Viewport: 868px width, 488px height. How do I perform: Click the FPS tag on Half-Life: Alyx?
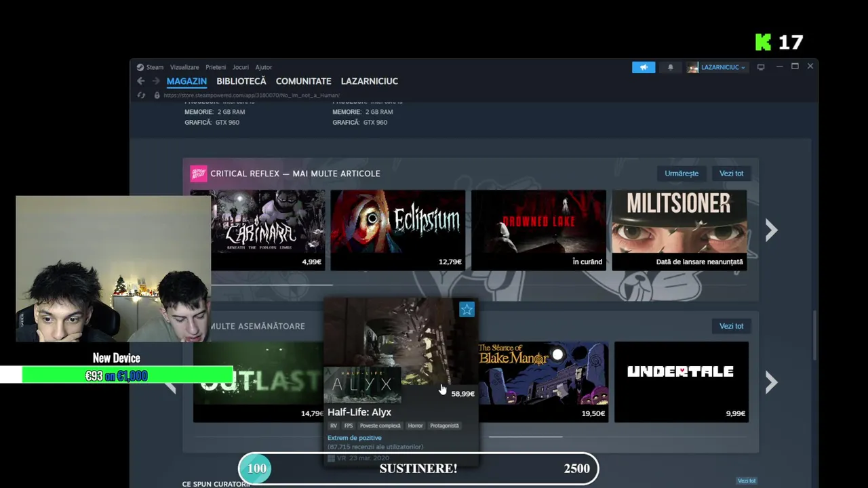point(349,426)
